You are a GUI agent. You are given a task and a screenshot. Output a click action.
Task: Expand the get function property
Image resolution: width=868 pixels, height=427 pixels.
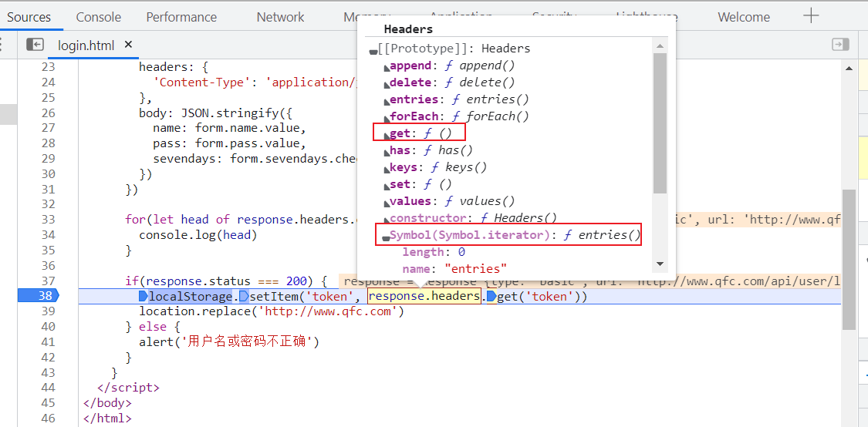click(387, 135)
